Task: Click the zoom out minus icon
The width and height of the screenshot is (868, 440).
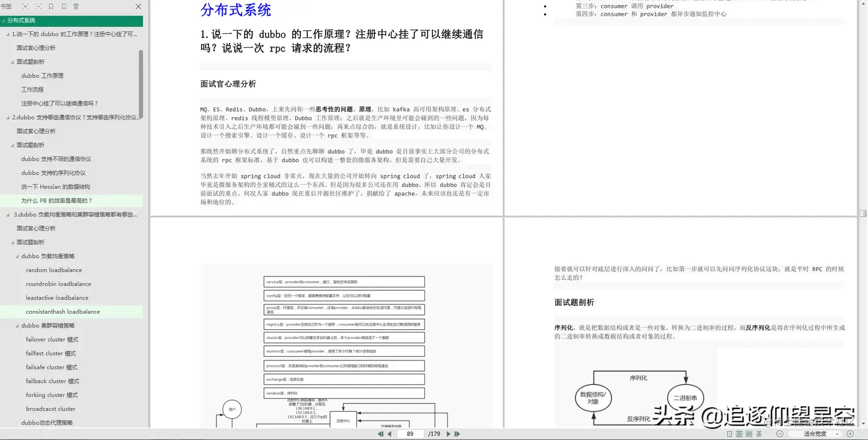Action: point(780,434)
